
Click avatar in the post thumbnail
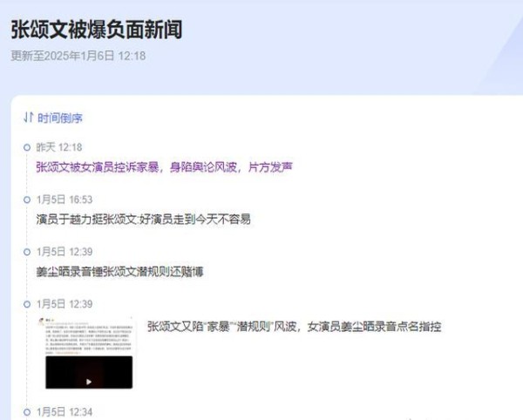[x=42, y=322]
